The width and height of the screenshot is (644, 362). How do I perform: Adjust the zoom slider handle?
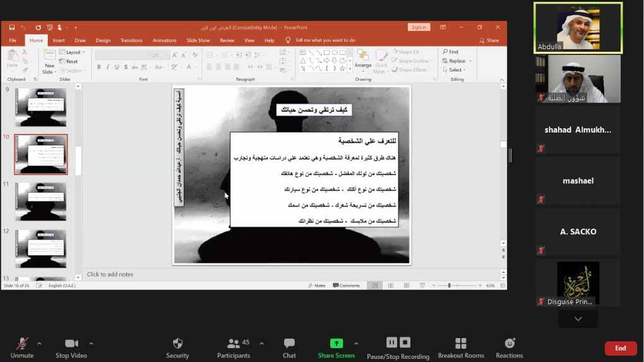coord(450,286)
